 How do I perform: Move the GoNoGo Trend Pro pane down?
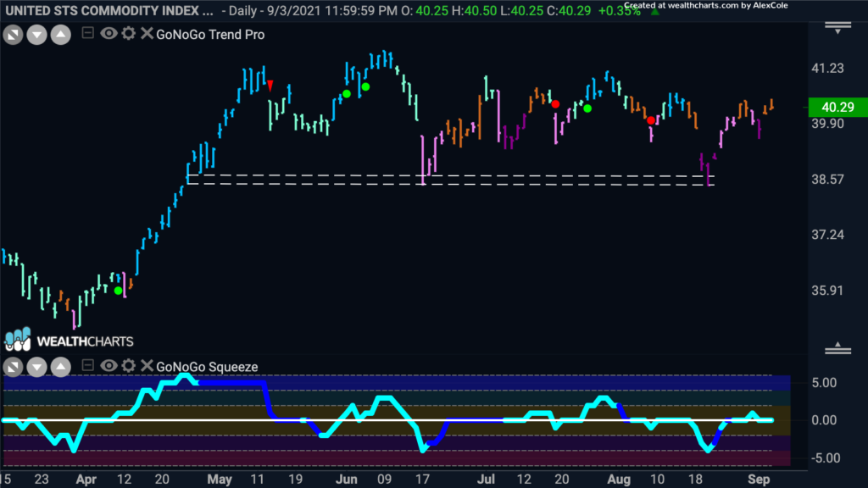[x=36, y=35]
